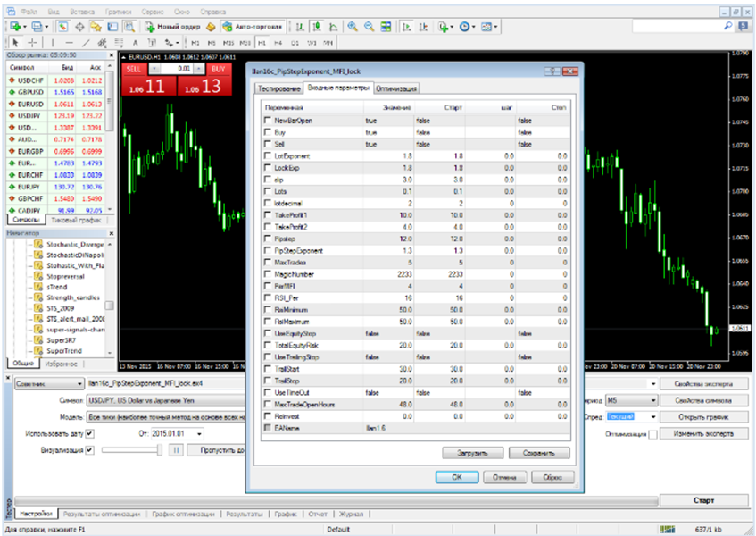The image size is (756, 536).
Task: Open the tester period M5 dropdown
Action: coord(652,400)
